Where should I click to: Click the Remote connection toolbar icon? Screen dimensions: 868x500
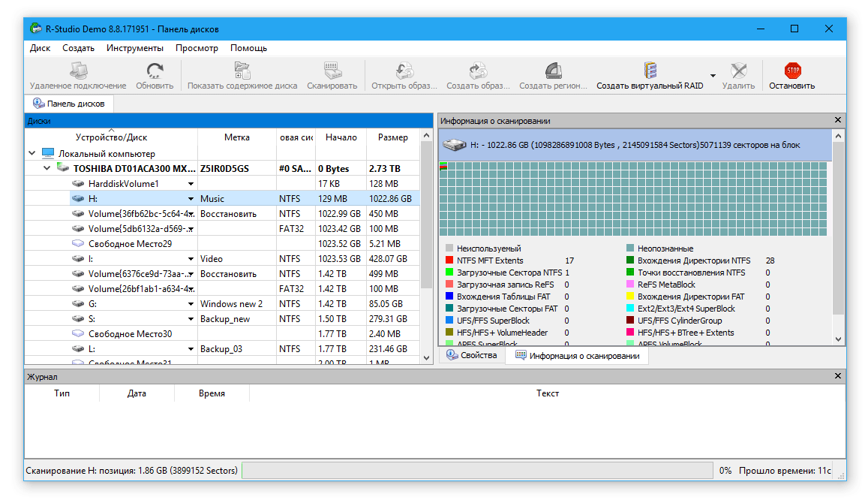tap(78, 71)
